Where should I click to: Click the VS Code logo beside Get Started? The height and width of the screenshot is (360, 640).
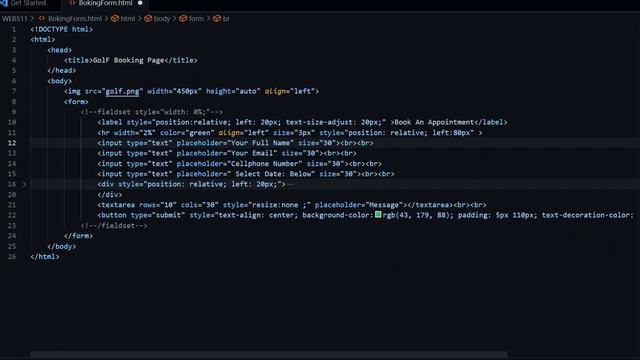(4, 3)
